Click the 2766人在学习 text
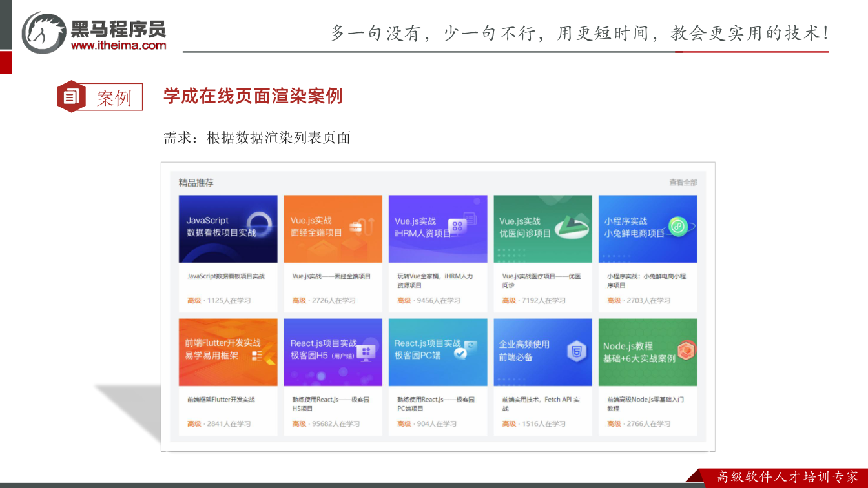868x488 pixels. click(x=649, y=424)
